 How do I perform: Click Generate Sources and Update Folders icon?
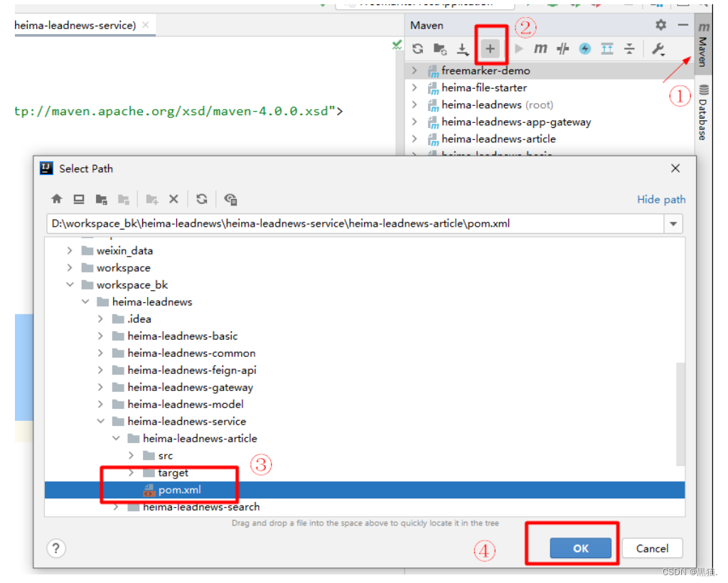439,49
